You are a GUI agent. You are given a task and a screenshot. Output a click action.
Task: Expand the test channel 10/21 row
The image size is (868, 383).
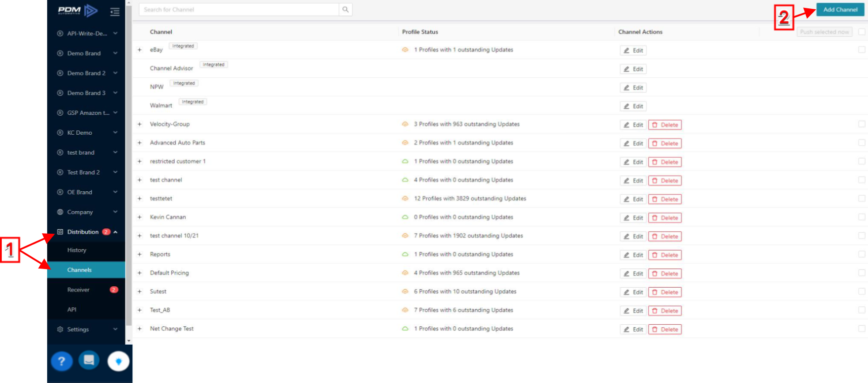139,236
